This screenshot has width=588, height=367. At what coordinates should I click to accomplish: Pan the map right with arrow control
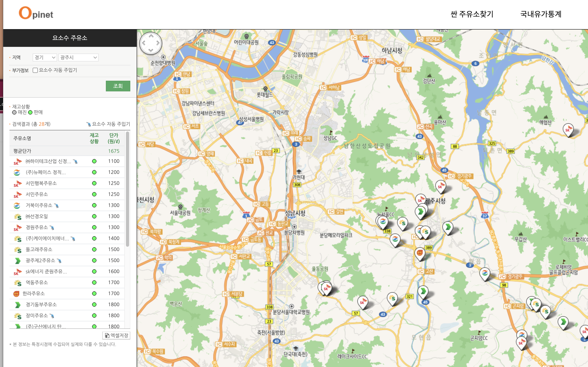[x=158, y=43]
